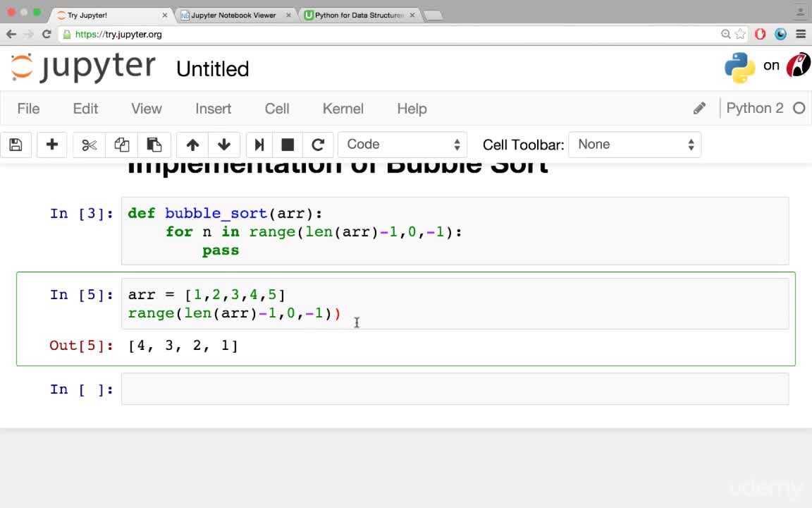Bookmark the page with the star icon
Screen dimensions: 812x508
click(741, 34)
